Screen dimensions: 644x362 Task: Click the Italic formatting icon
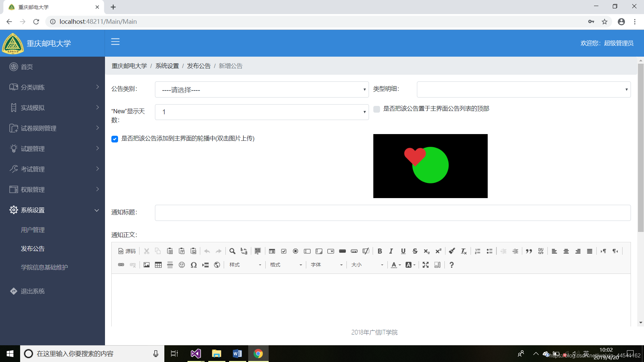(391, 251)
